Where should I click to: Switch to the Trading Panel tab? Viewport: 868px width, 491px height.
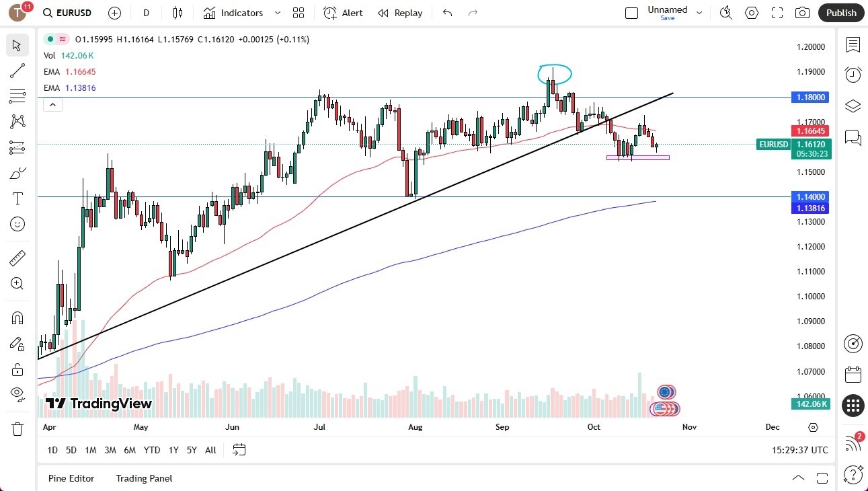click(143, 478)
